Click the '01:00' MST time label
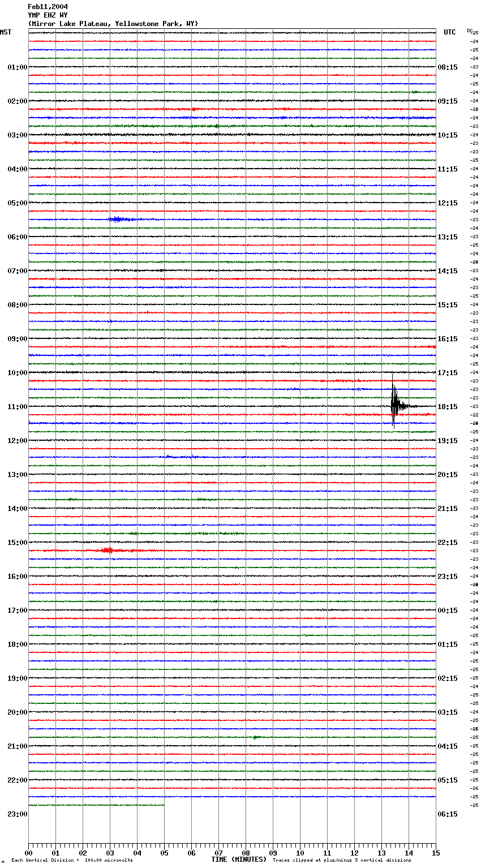This screenshot has width=481, height=868. tap(18, 67)
